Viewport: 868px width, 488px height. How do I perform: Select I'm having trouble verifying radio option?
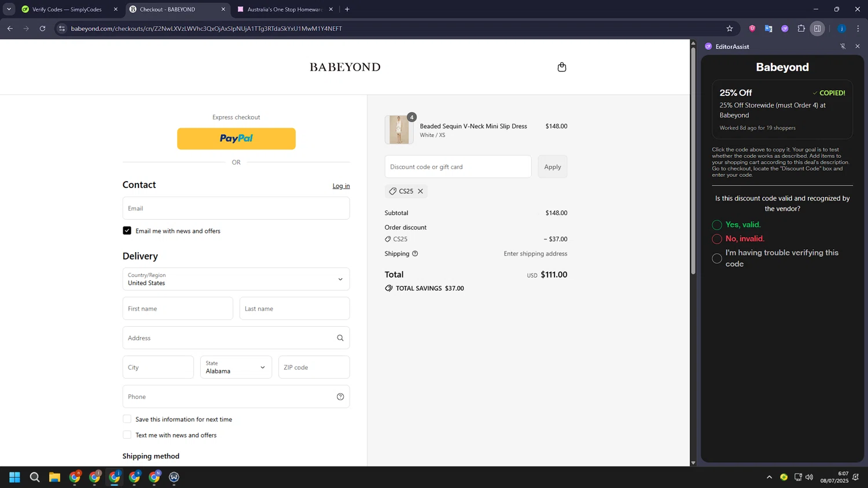717,258
